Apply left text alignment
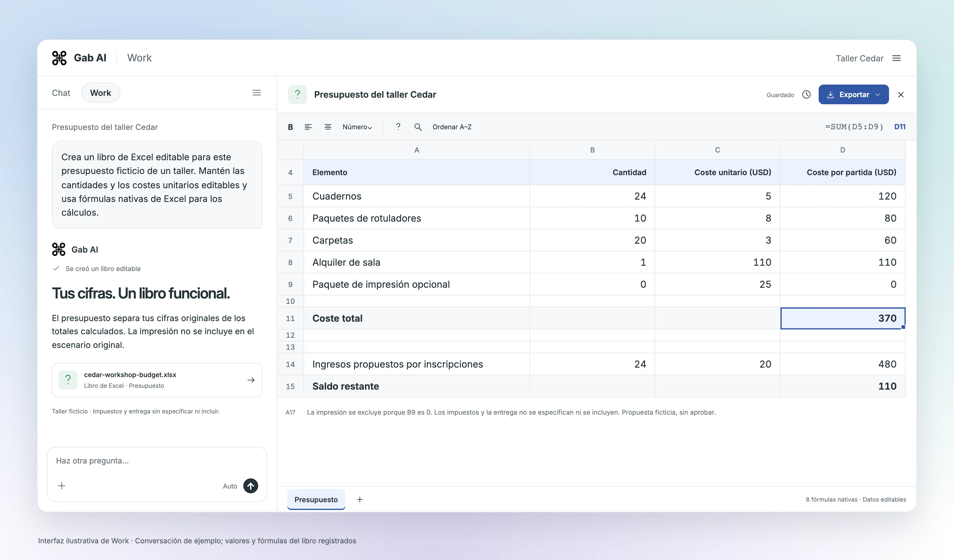This screenshot has width=954, height=560. 308,127
